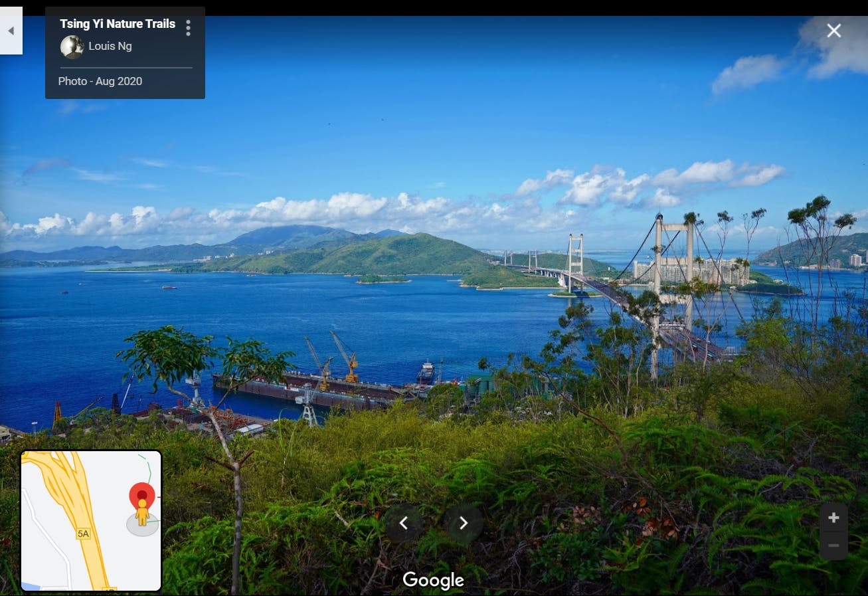Viewport: 868px width, 596px height.
Task: Open the three-dot more options menu
Action: [x=189, y=28]
